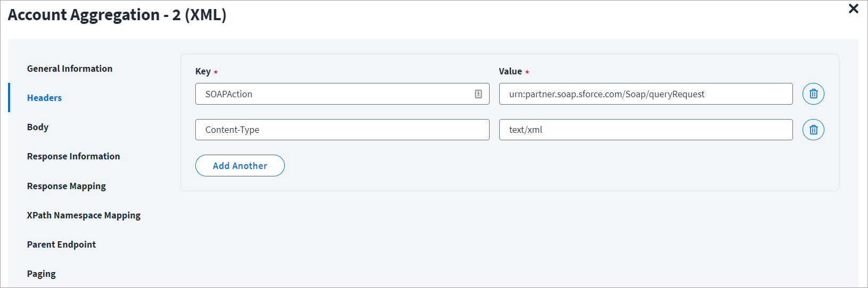This screenshot has height=288, width=868.
Task: Edit the urn:partner.soap.sforce.com value field
Action: [645, 94]
